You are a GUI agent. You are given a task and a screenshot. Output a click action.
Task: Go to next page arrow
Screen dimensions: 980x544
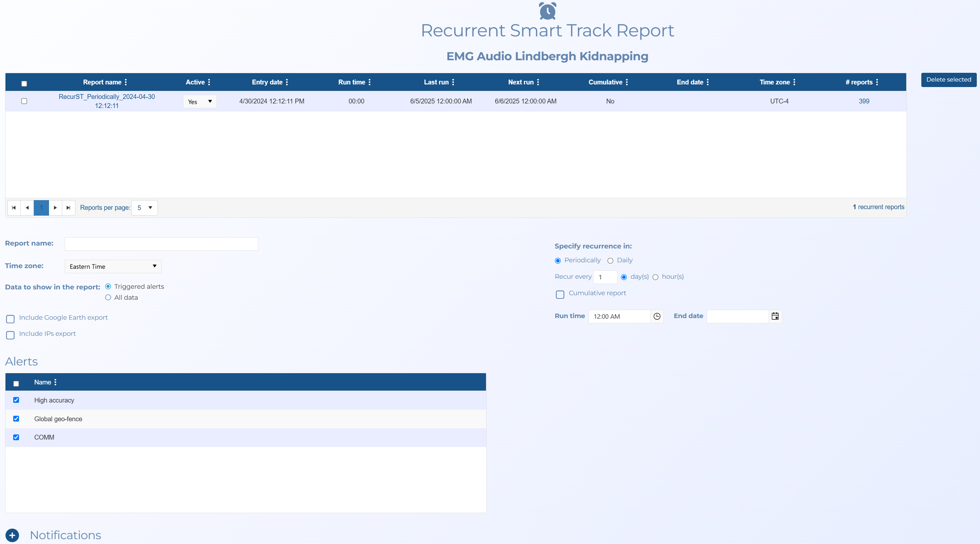55,208
